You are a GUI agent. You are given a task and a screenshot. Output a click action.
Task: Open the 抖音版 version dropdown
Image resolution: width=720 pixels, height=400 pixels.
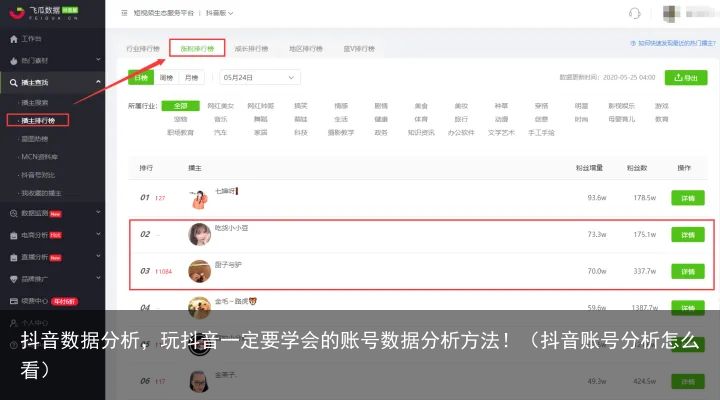pyautogui.click(x=219, y=13)
